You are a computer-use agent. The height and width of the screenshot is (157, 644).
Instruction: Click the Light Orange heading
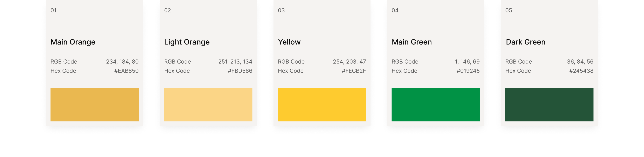point(187,42)
